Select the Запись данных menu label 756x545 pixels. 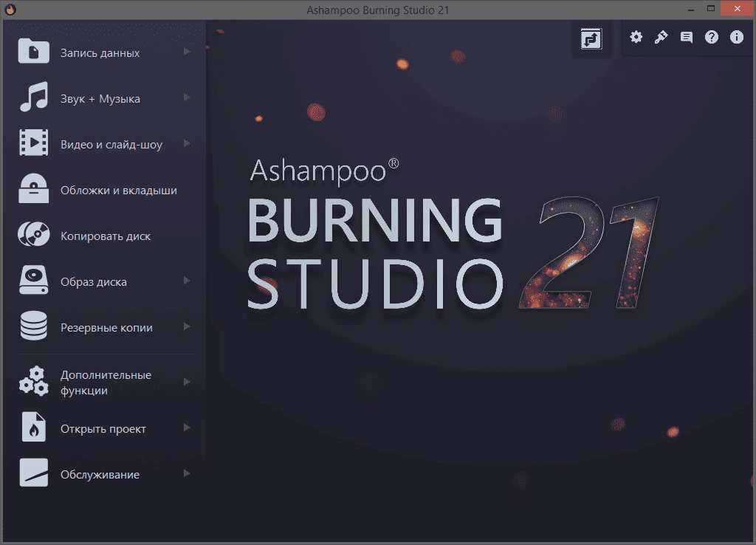(100, 53)
